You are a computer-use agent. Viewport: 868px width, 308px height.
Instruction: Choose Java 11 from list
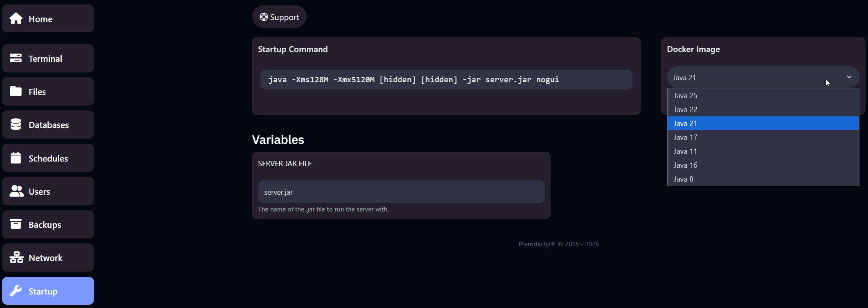763,151
